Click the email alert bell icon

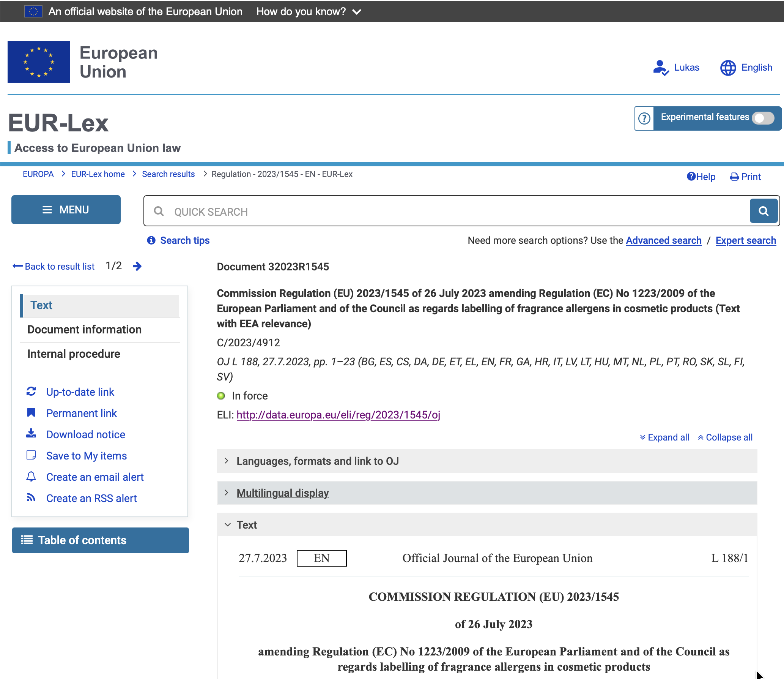pos(31,477)
